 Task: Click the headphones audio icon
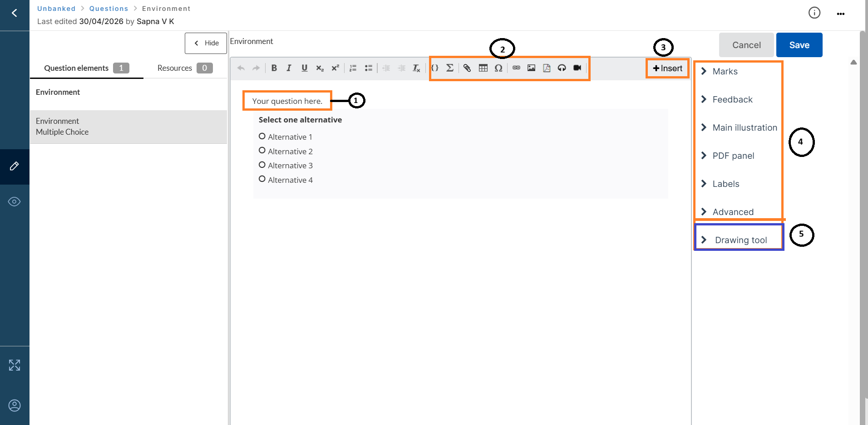pyautogui.click(x=562, y=68)
